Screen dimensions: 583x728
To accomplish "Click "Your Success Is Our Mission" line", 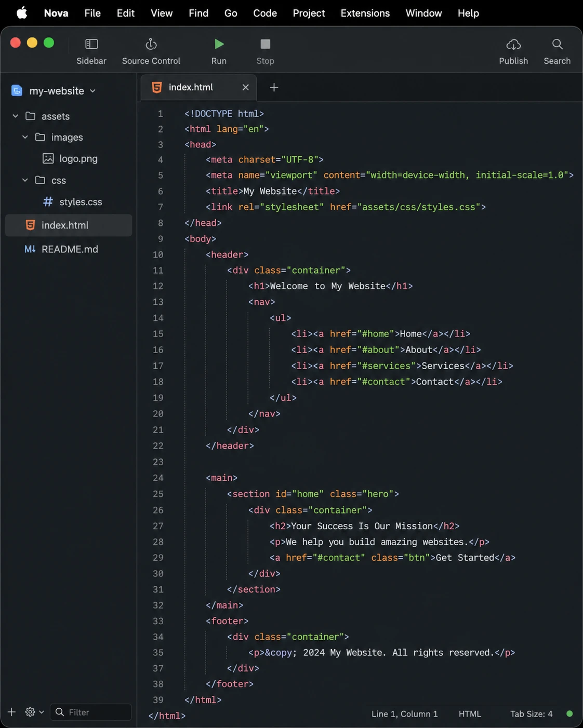I will click(x=364, y=526).
